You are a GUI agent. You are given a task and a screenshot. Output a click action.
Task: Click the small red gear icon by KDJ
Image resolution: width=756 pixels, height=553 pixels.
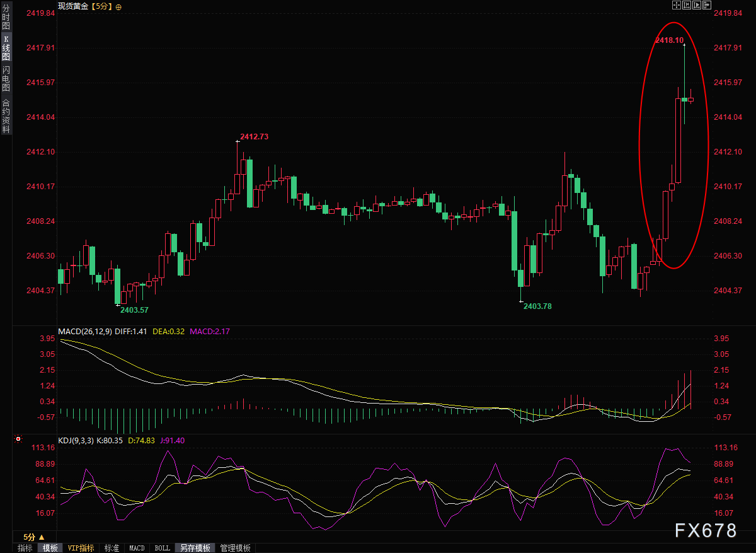[18, 439]
